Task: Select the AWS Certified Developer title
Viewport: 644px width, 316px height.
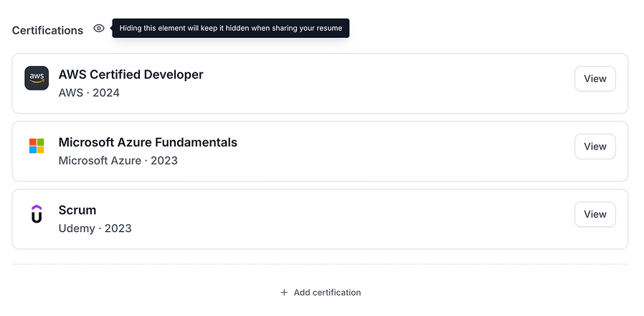Action: [131, 75]
